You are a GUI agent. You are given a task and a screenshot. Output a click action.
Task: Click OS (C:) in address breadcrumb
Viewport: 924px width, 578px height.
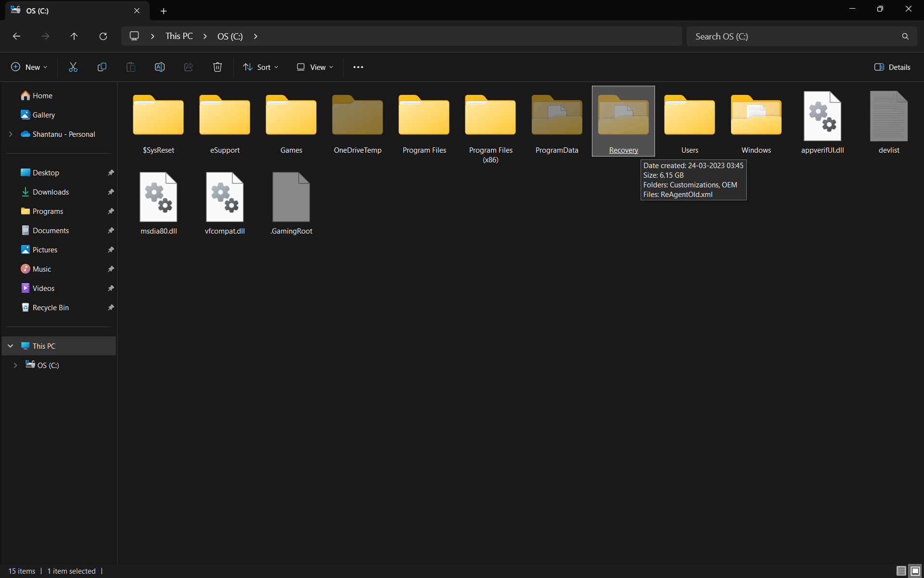pyautogui.click(x=230, y=36)
